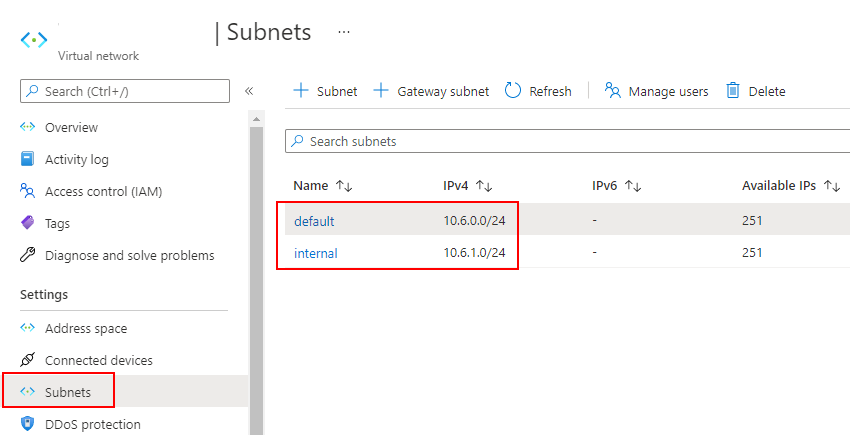Open the internal subnet link
The image size is (850, 435).
315,253
